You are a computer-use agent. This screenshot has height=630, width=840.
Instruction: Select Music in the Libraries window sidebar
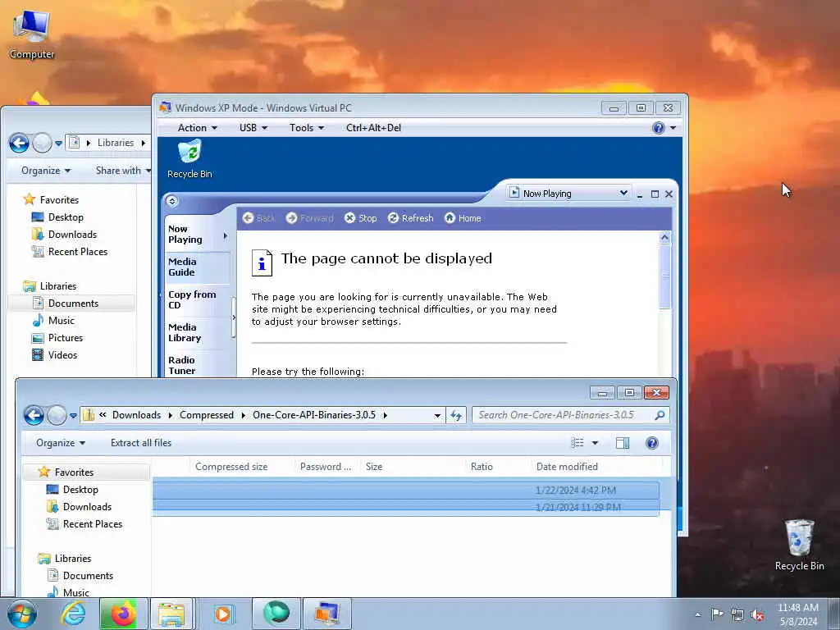tap(61, 321)
